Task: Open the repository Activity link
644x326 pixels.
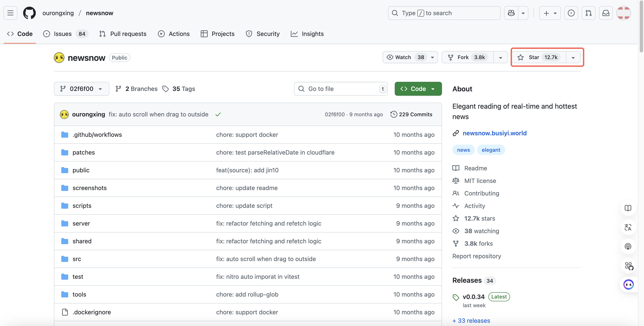Action: click(469, 206)
